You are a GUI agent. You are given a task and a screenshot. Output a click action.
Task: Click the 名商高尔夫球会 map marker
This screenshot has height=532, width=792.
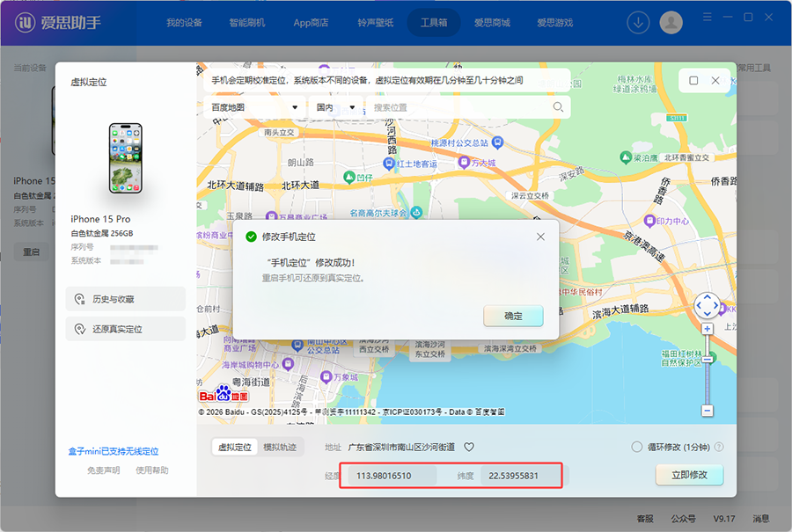click(416, 213)
